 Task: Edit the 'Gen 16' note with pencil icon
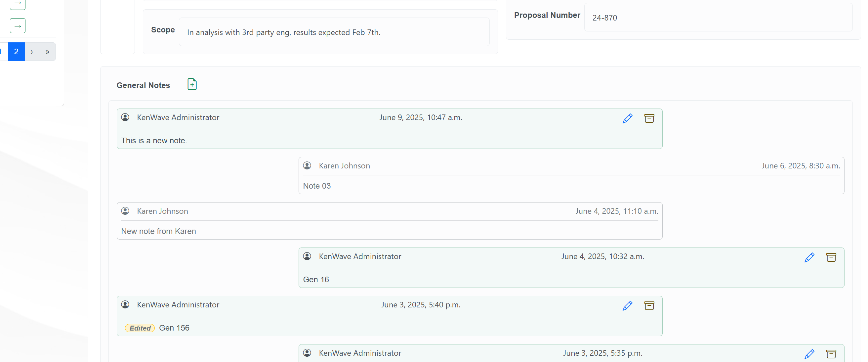pos(809,257)
